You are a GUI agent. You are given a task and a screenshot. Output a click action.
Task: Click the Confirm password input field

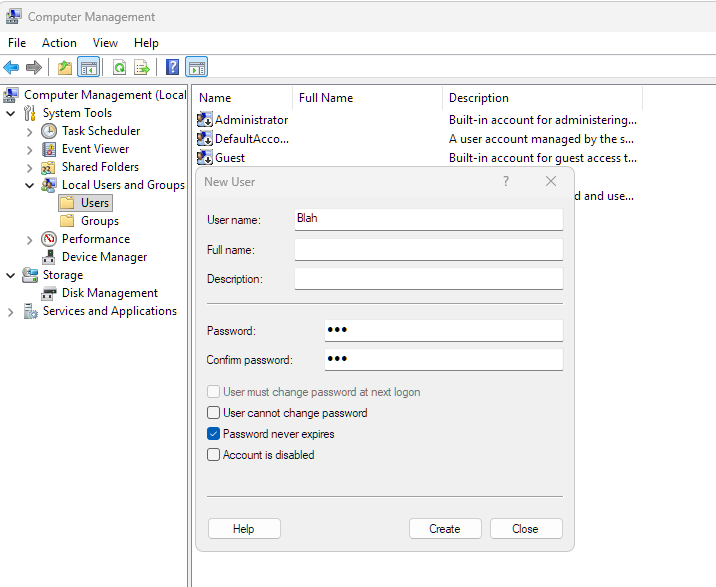coord(444,360)
